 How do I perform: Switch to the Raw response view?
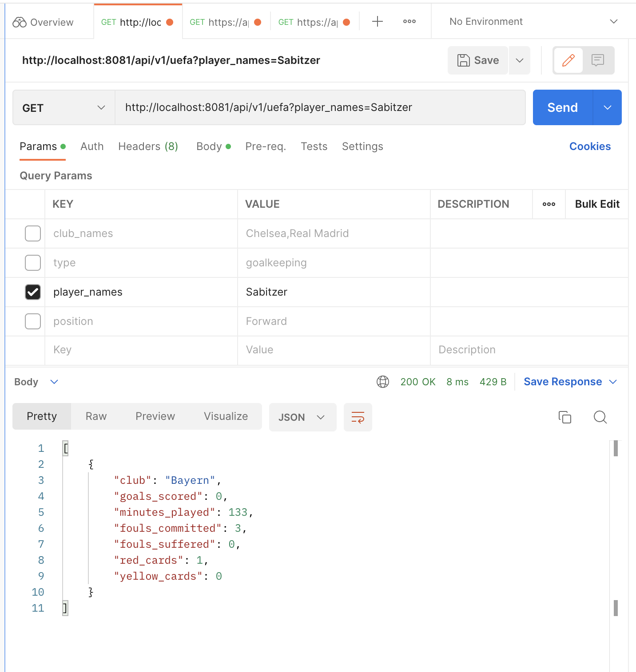pyautogui.click(x=95, y=416)
